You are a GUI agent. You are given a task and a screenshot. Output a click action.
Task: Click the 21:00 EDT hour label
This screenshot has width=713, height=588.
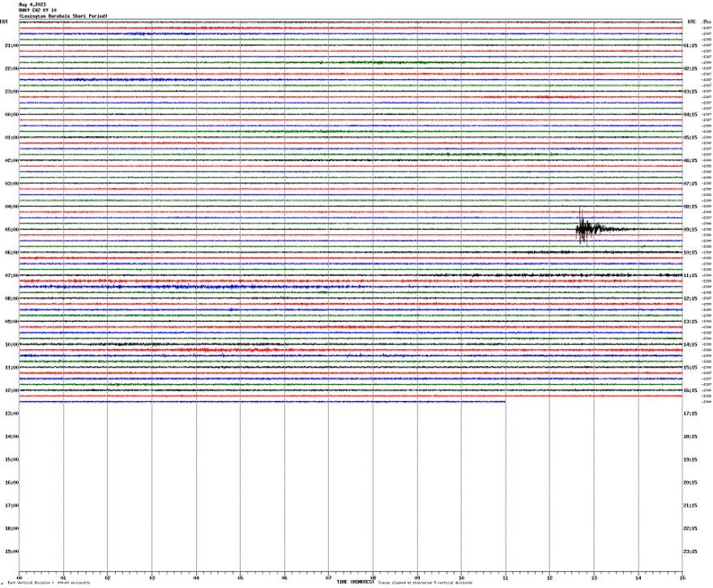coord(11,45)
